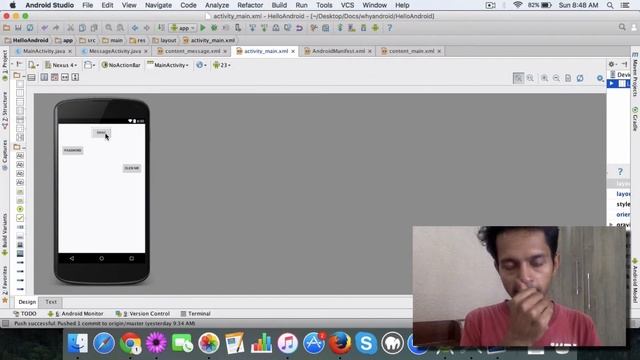Open the NoActionBar theme selector
The height and width of the screenshot is (360, 640).
click(121, 65)
